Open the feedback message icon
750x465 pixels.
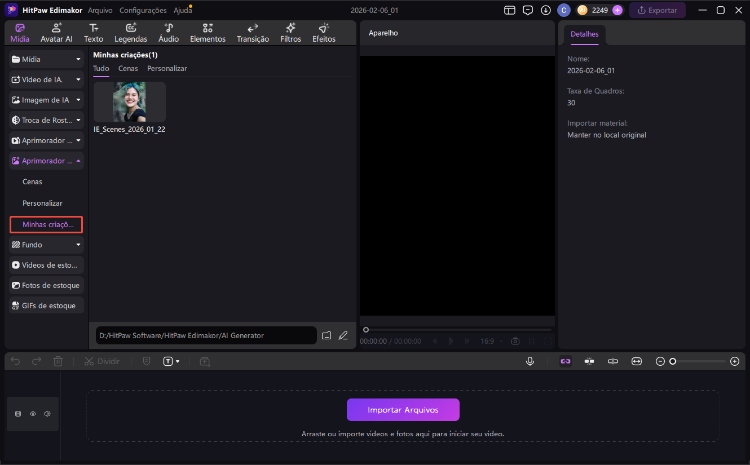(528, 10)
